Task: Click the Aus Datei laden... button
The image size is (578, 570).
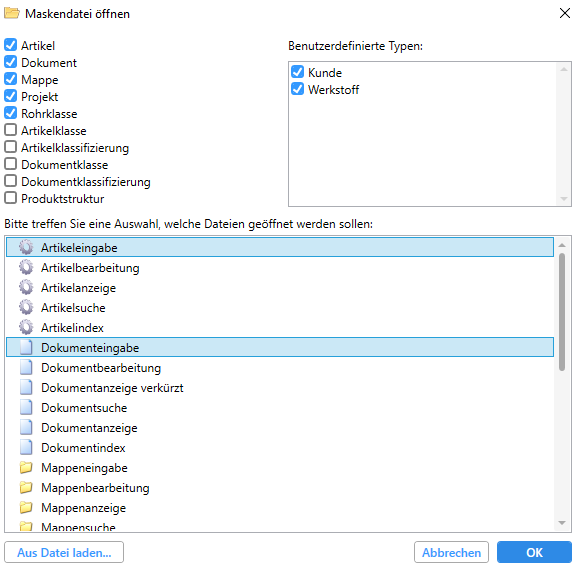Action: (x=64, y=552)
